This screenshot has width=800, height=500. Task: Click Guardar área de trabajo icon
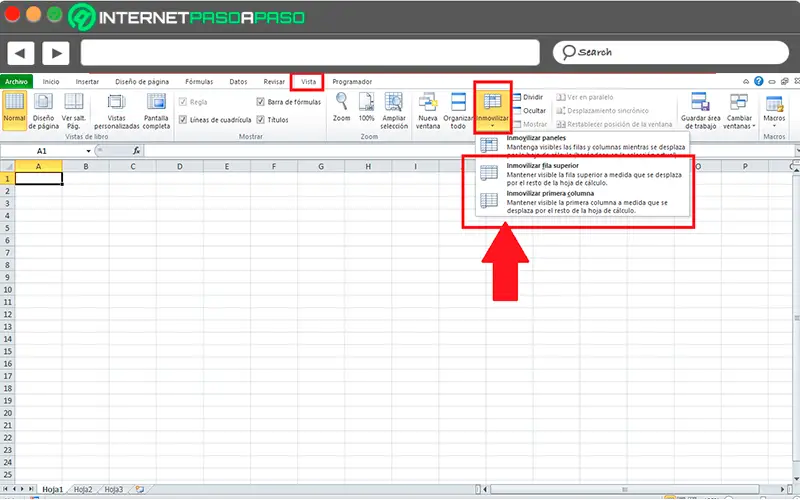[x=700, y=110]
